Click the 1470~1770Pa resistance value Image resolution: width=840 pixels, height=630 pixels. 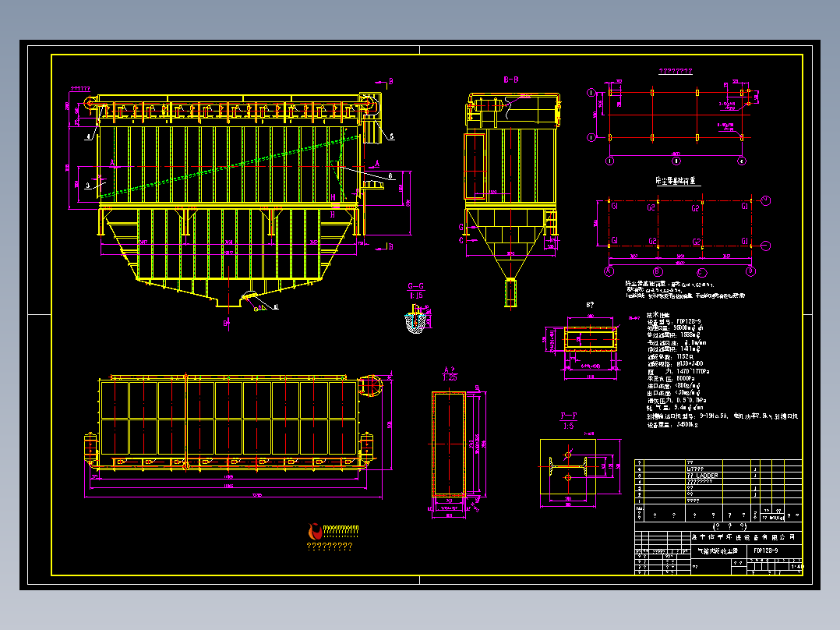pos(693,371)
